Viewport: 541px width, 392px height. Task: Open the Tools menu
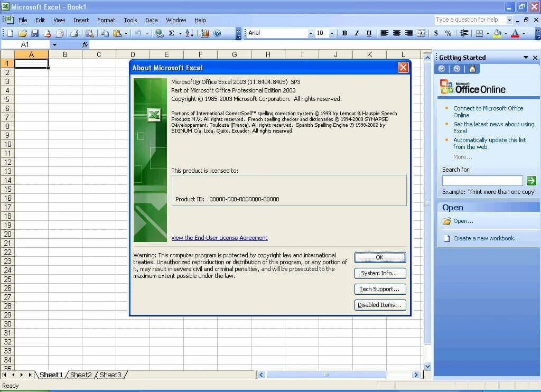click(130, 20)
